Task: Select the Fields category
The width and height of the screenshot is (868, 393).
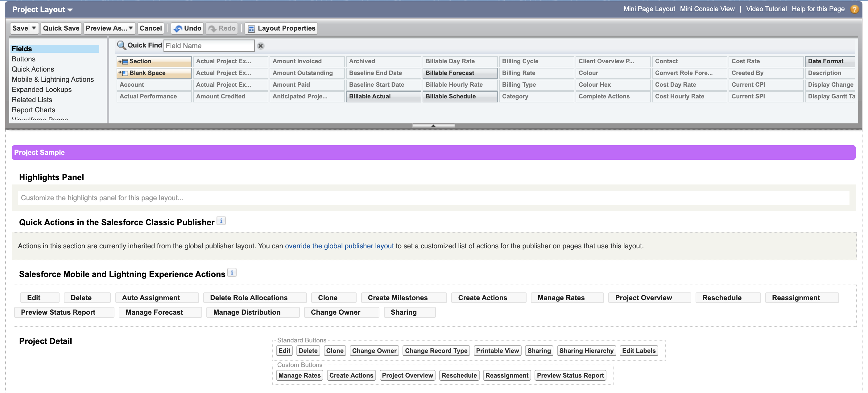Action: coord(55,49)
